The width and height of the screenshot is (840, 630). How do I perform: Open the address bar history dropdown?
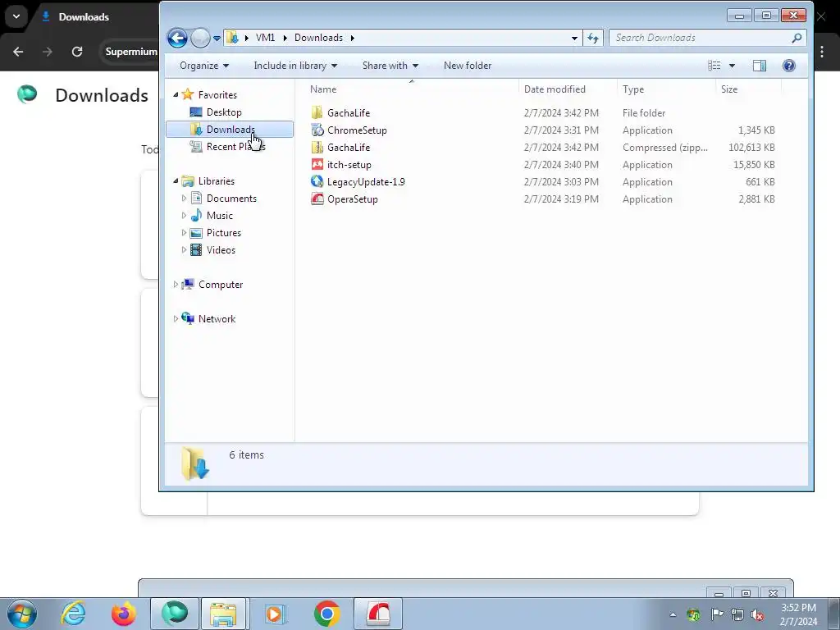click(x=574, y=38)
